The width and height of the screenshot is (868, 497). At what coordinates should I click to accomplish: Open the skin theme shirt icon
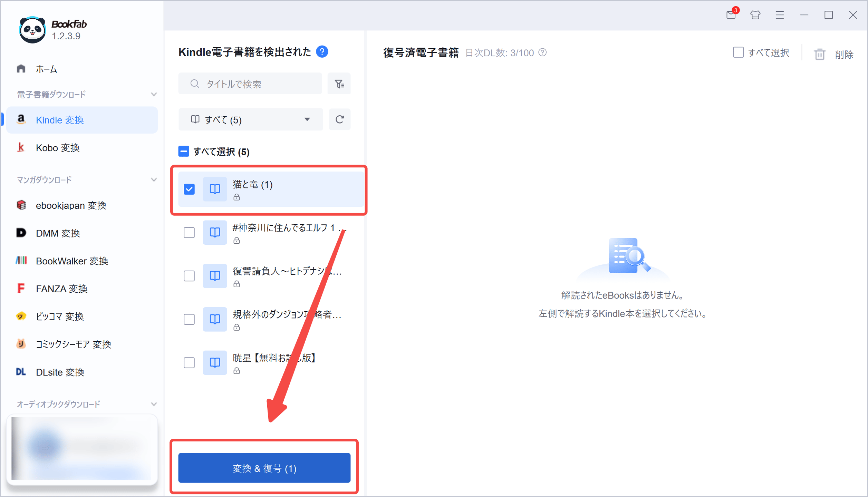[755, 15]
